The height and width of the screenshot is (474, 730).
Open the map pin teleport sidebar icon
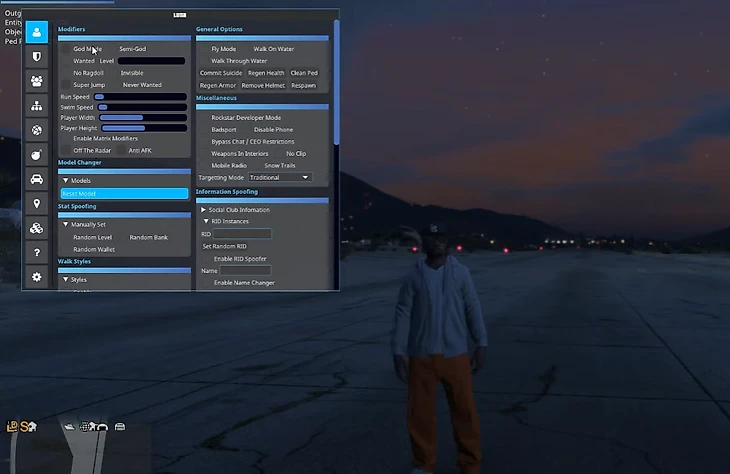(37, 203)
